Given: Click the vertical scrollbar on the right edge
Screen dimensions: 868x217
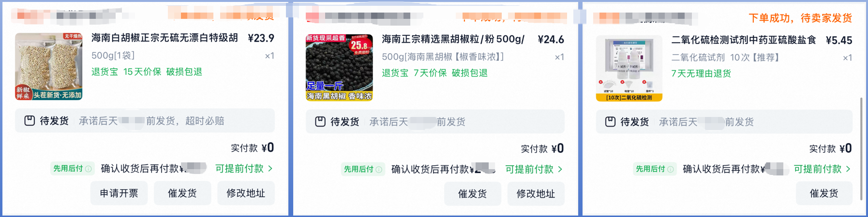Looking at the screenshot, I should point(861,149).
